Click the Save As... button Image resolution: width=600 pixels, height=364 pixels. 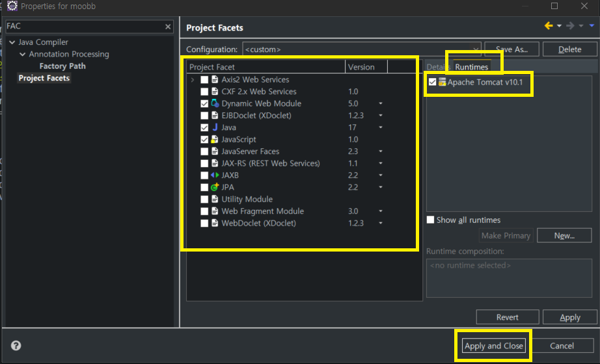[511, 49]
